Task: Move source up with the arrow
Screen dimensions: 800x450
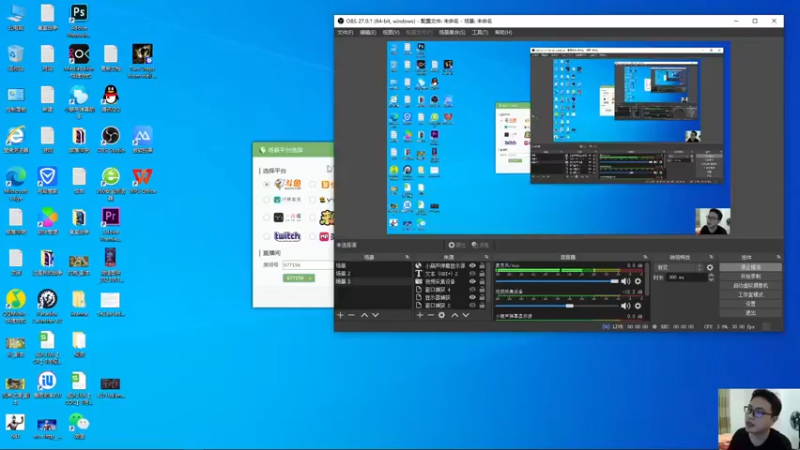Action: [455, 315]
